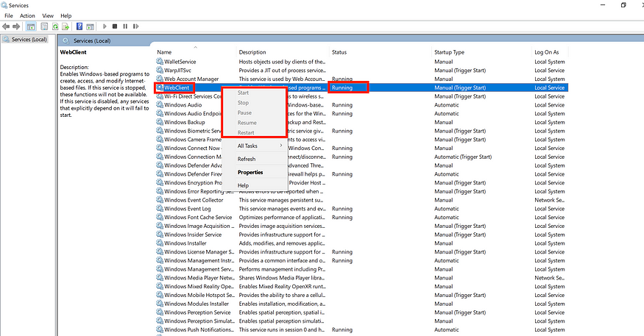
Task: Click the blue Help toolbar icon
Action: click(79, 26)
